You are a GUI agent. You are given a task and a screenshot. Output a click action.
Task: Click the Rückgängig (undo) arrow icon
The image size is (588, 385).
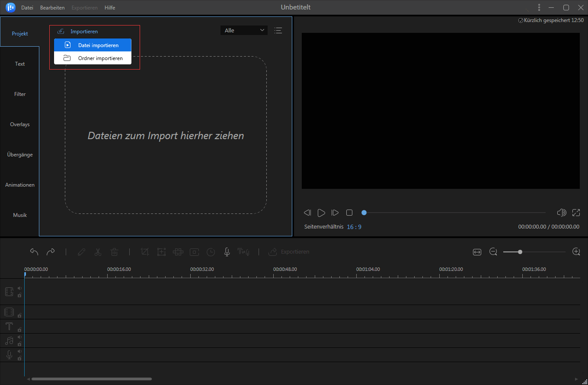[x=34, y=251]
